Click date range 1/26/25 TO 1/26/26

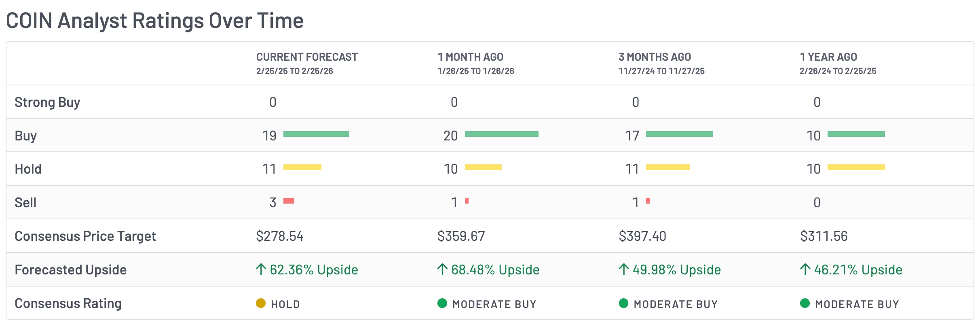(476, 71)
